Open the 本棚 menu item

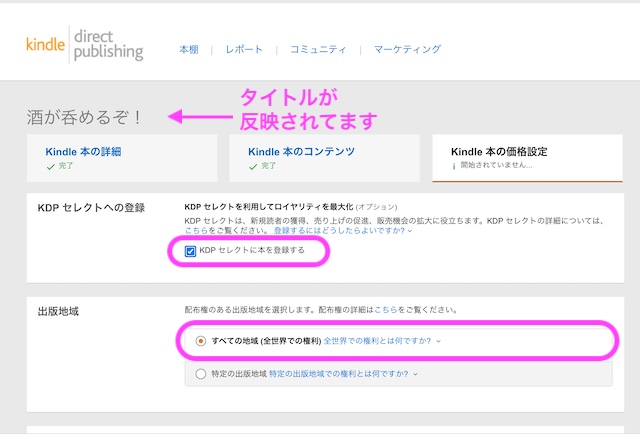coord(189,49)
